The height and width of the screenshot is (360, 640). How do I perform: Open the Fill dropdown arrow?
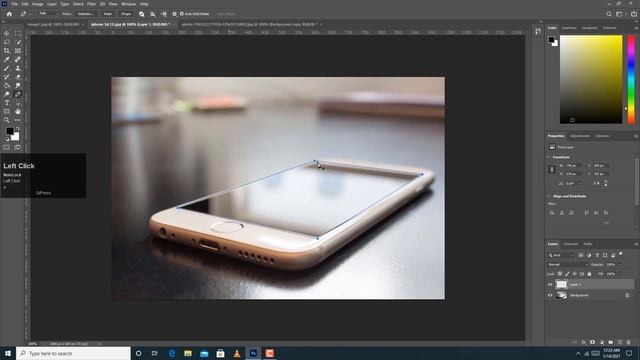619,274
